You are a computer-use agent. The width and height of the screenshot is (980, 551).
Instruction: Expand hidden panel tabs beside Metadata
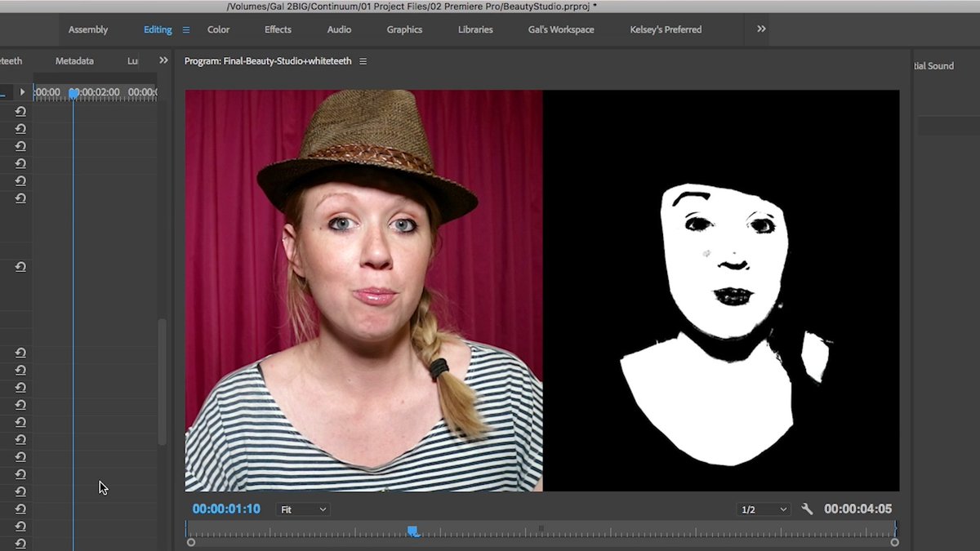pos(163,60)
